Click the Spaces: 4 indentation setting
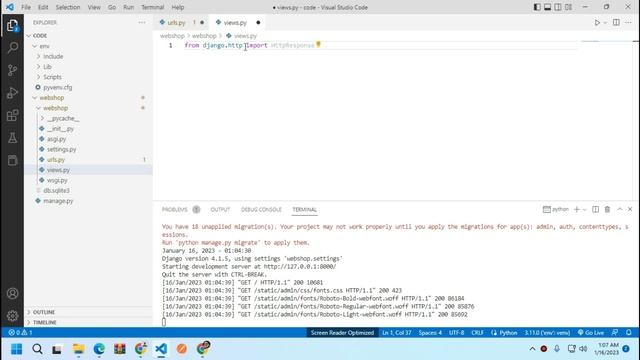640x360 pixels. (430, 333)
